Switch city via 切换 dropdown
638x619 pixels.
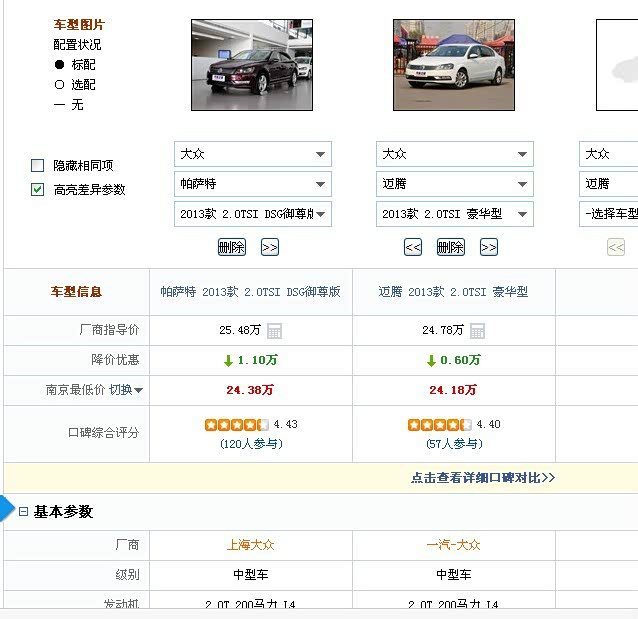pos(126,390)
